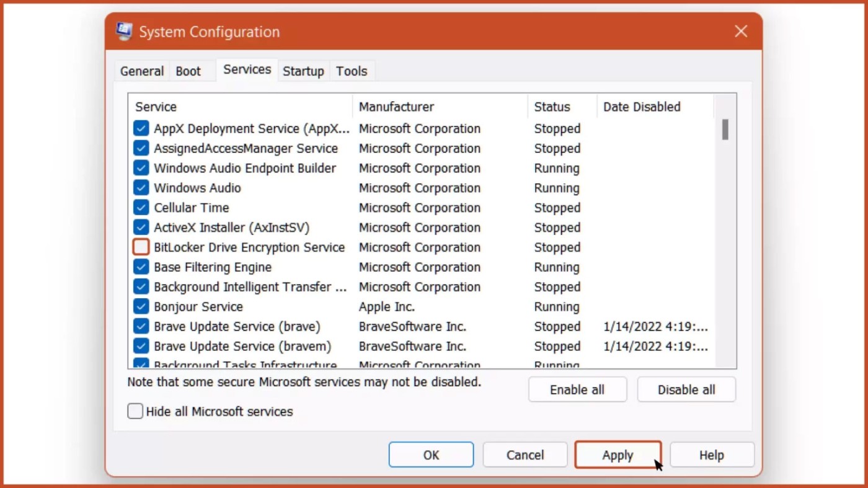The height and width of the screenshot is (488, 868).
Task: Sort by the Status column header
Action: tap(562, 107)
